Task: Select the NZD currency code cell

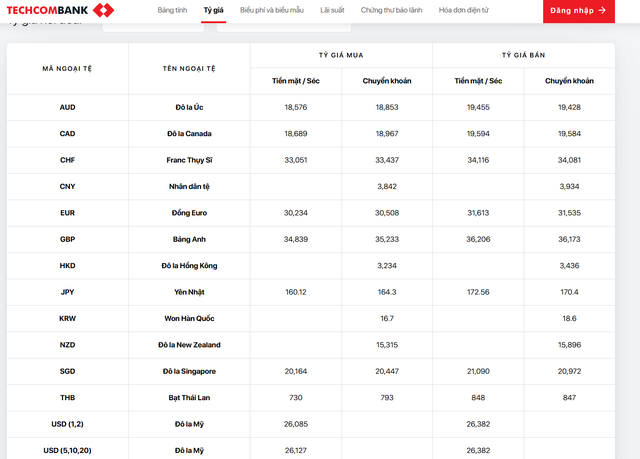Action: click(x=67, y=345)
